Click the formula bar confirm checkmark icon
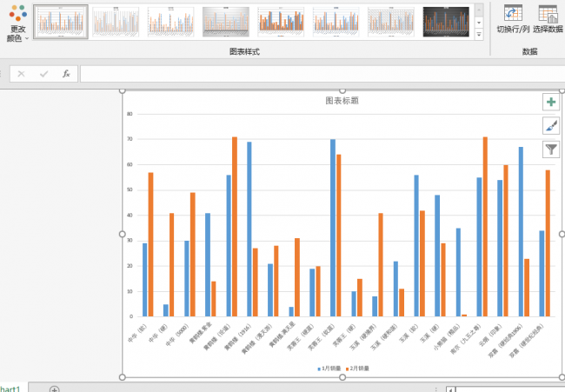This screenshot has height=392, width=565. 44,74
